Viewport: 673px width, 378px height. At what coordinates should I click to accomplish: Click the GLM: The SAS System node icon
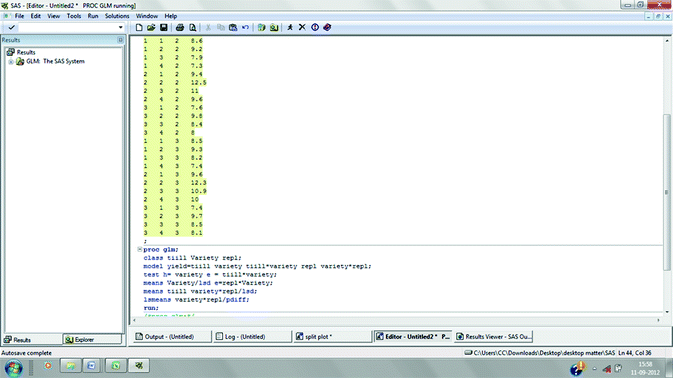[x=20, y=61]
